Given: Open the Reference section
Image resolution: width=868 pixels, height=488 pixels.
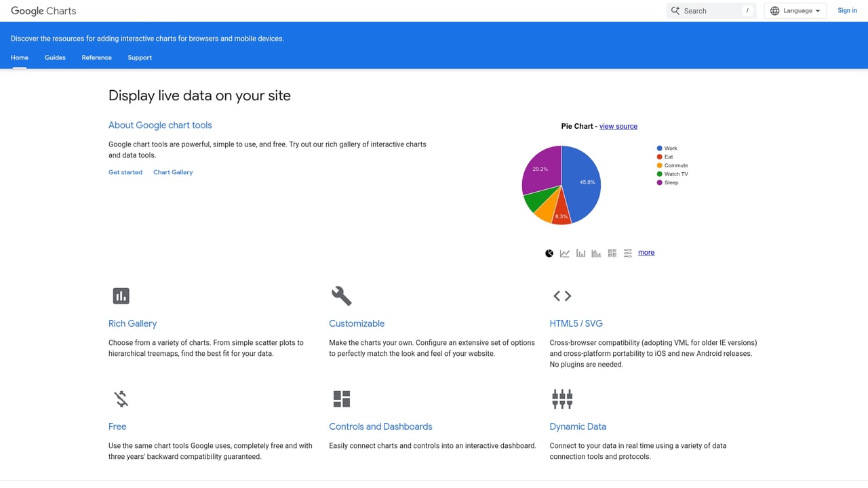Looking at the screenshot, I should (x=96, y=58).
